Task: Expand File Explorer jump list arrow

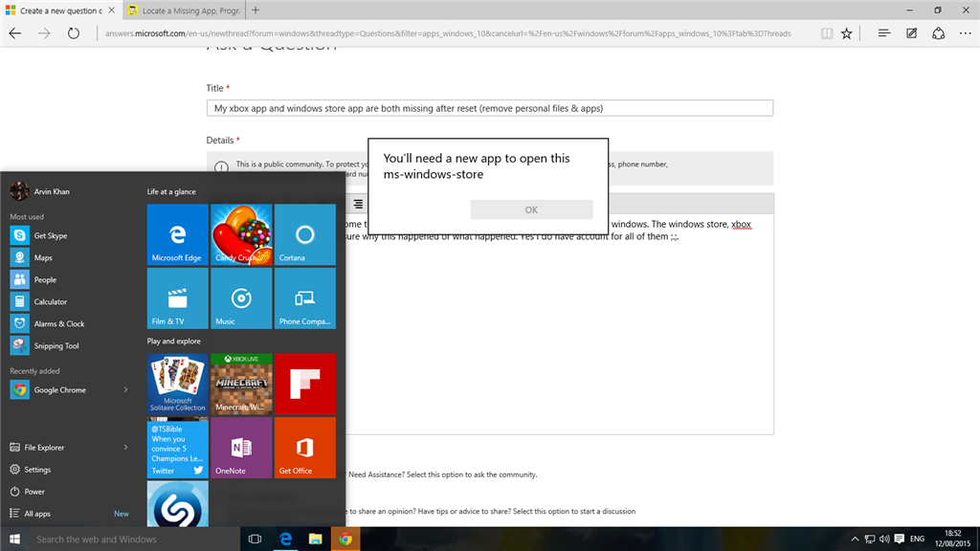Action: point(125,448)
